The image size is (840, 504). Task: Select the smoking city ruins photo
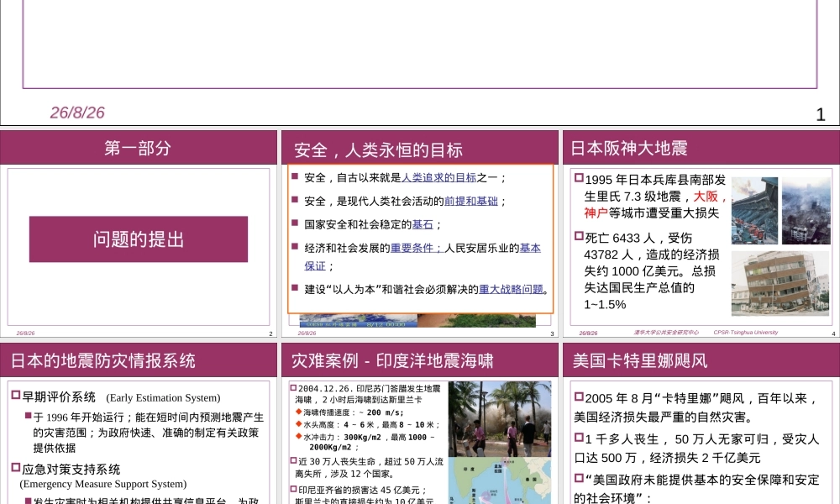806,211
